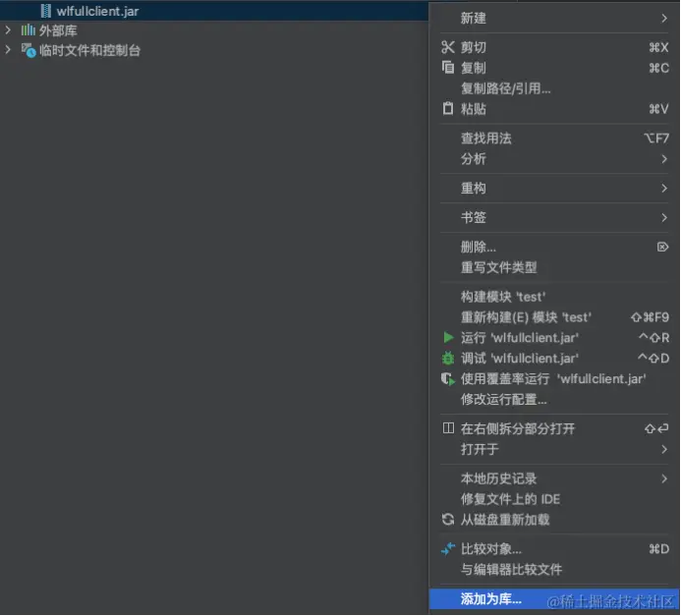Choose 粘贴 from the context menu
Image resolution: width=681 pixels, height=616 pixels.
tap(554, 108)
